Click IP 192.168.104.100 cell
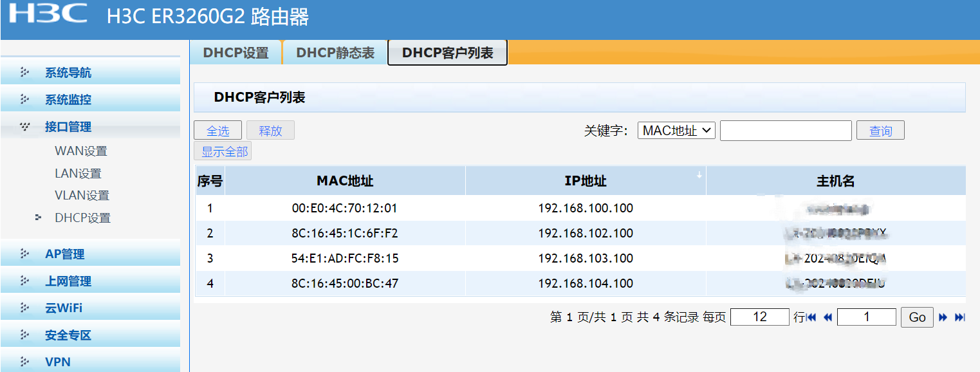This screenshot has width=980, height=372. [x=586, y=283]
